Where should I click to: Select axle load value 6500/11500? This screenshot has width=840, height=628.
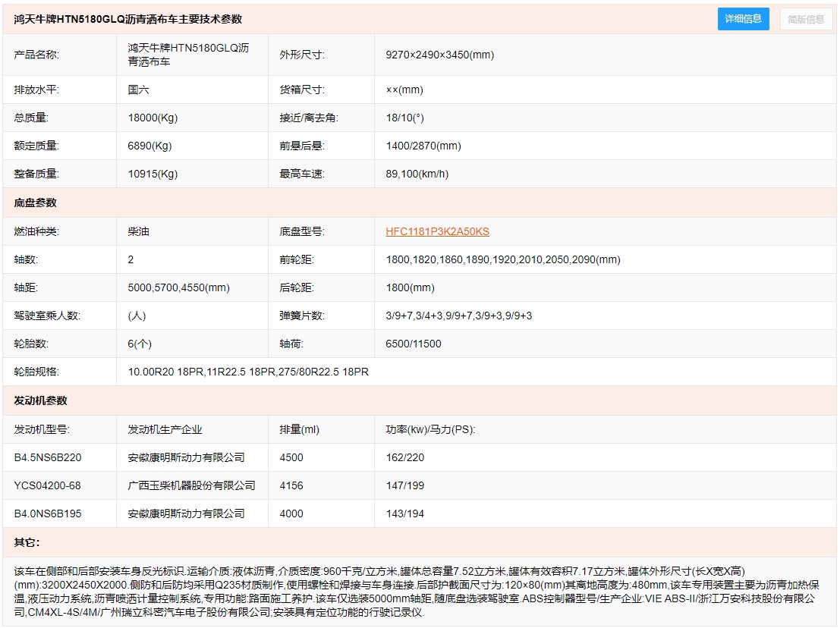point(414,344)
